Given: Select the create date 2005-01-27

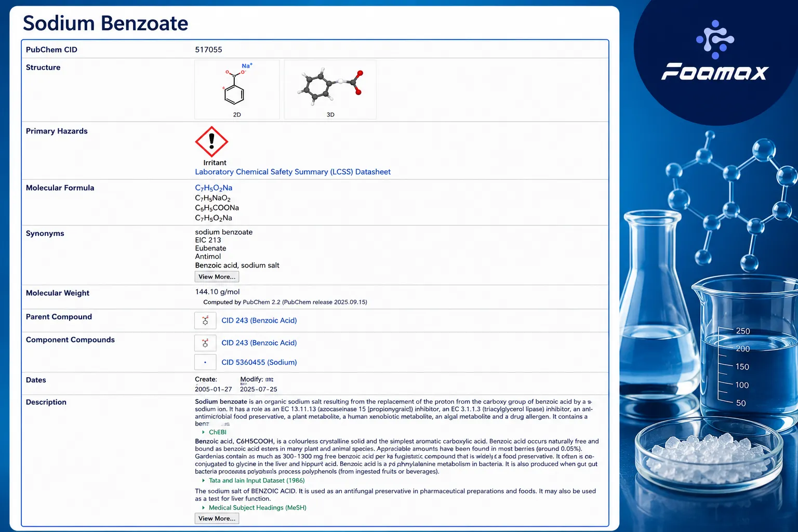Looking at the screenshot, I should point(213,389).
